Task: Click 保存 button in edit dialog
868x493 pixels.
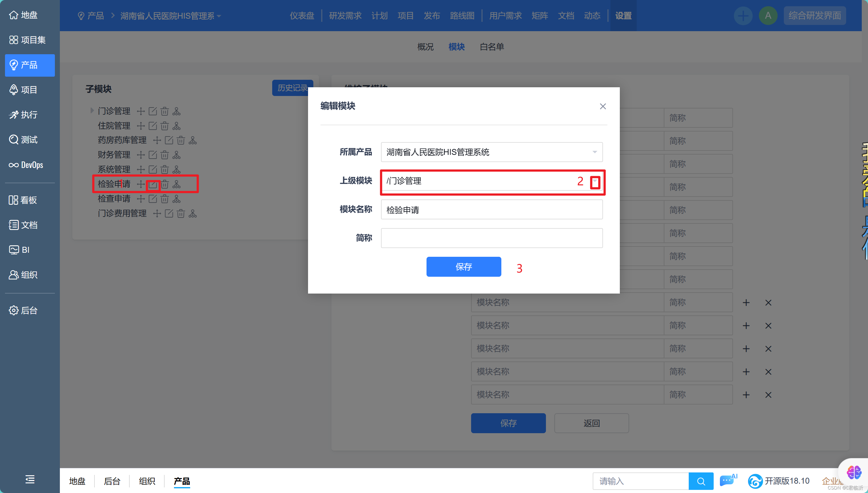Action: point(463,267)
